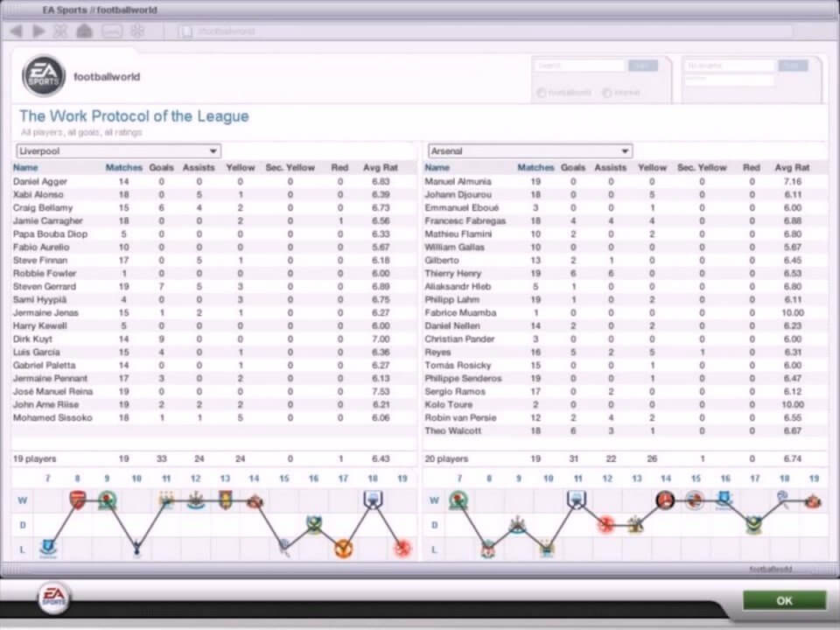This screenshot has width=840, height=630.
Task: Sort Arsenal table by Yellow header
Action: coord(652,168)
